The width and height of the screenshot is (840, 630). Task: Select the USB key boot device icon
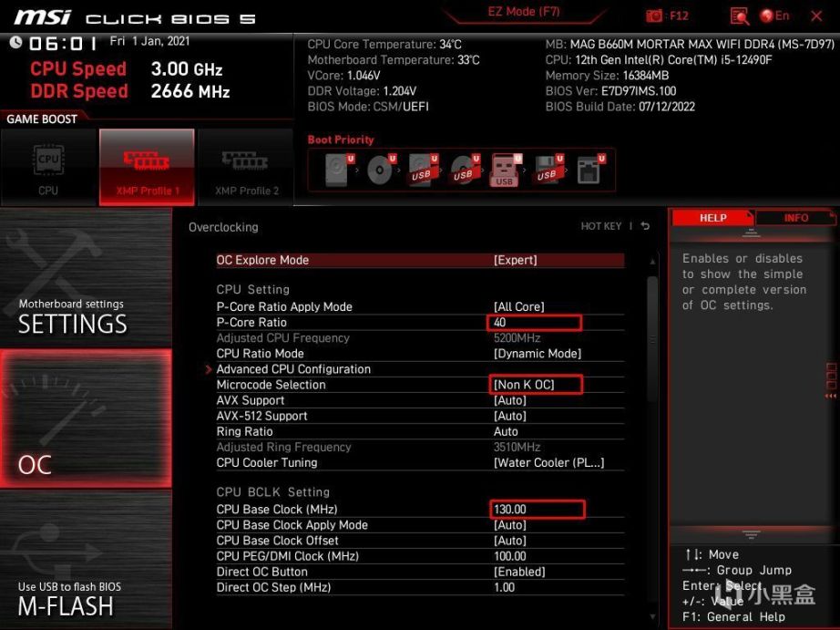click(505, 170)
